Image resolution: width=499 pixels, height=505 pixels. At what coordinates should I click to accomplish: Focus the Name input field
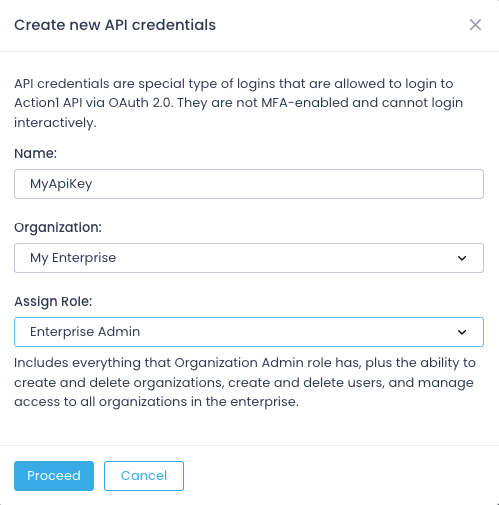249,184
